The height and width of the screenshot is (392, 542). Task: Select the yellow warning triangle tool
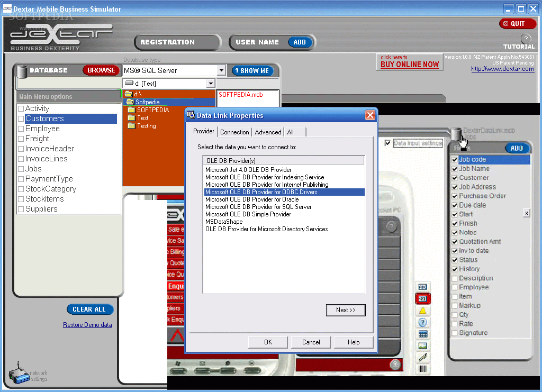tap(422, 311)
